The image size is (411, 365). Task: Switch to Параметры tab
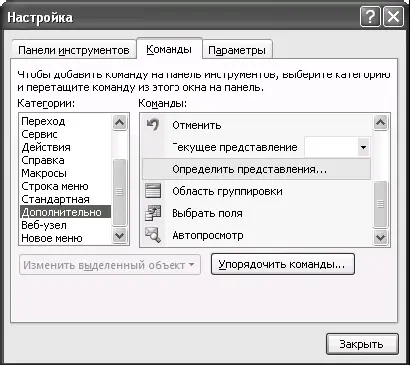(x=237, y=50)
